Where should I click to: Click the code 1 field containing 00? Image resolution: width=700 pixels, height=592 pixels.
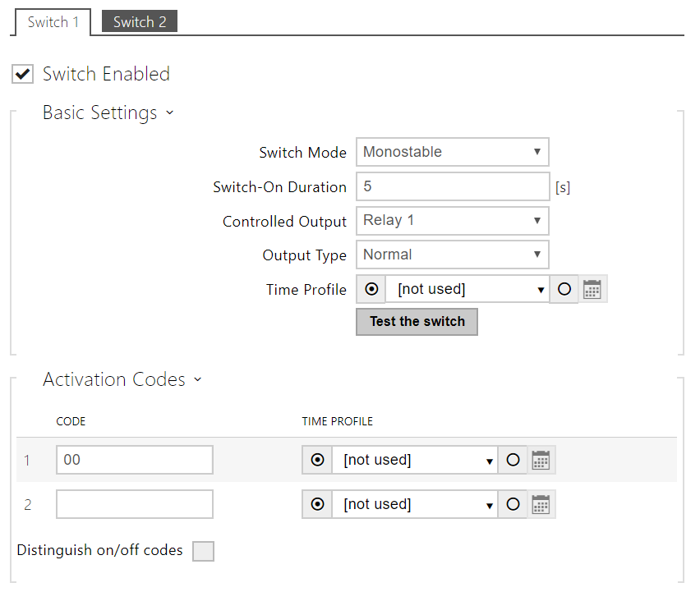[134, 460]
